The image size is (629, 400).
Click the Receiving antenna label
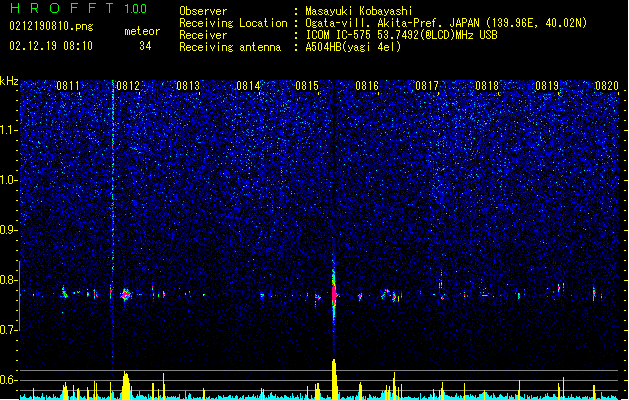[230, 47]
